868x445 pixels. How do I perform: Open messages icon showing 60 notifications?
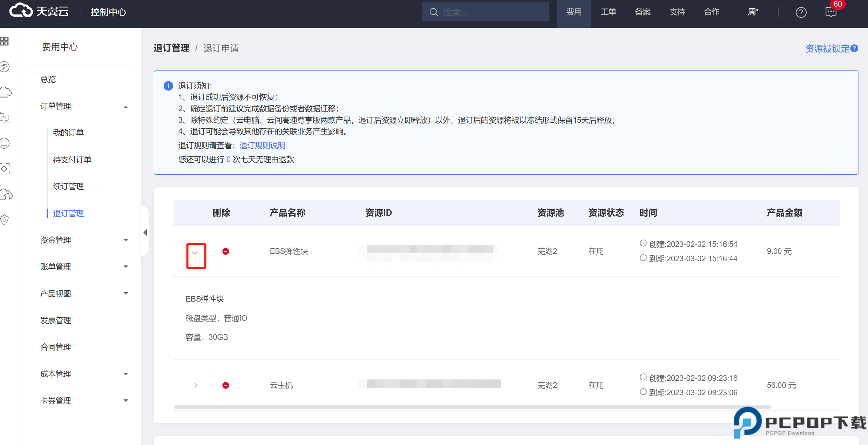click(831, 12)
